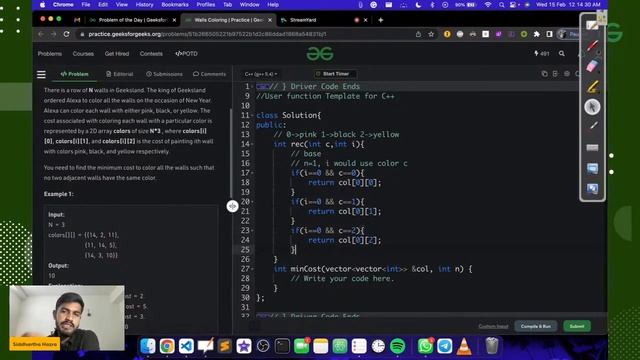Switch to Problem of the Day browser tab
Image resolution: width=640 pixels, height=360 pixels.
pos(132,20)
